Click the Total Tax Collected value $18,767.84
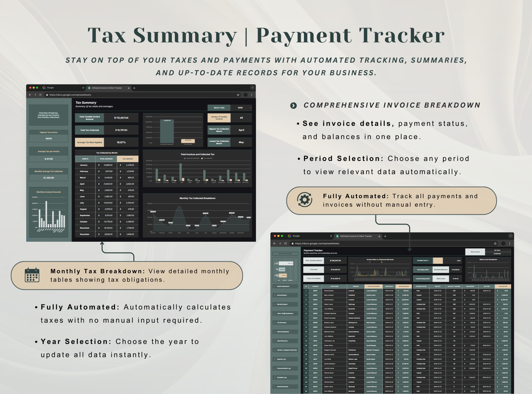This screenshot has height=394, width=532. [121, 130]
